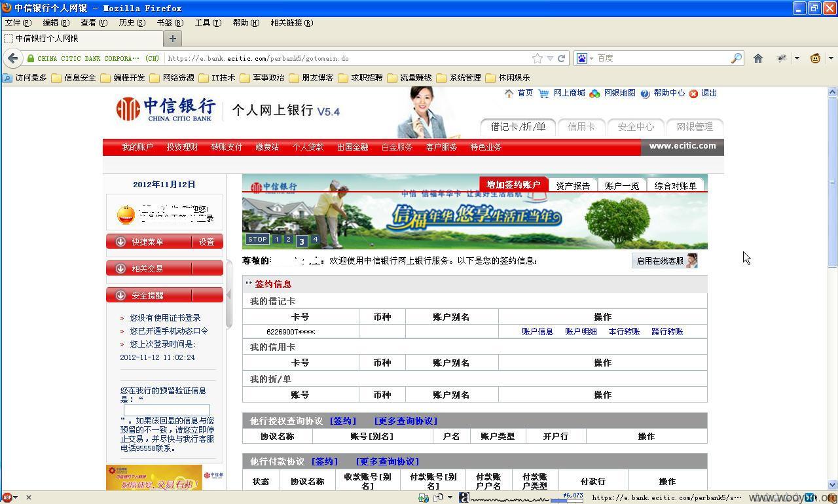Open Greasemonkey dropdown arrow
This screenshot has height=504, width=838.
point(831,58)
